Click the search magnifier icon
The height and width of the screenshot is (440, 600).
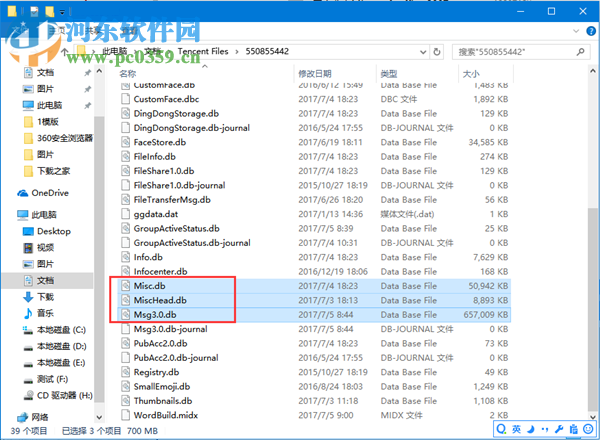coord(580,52)
